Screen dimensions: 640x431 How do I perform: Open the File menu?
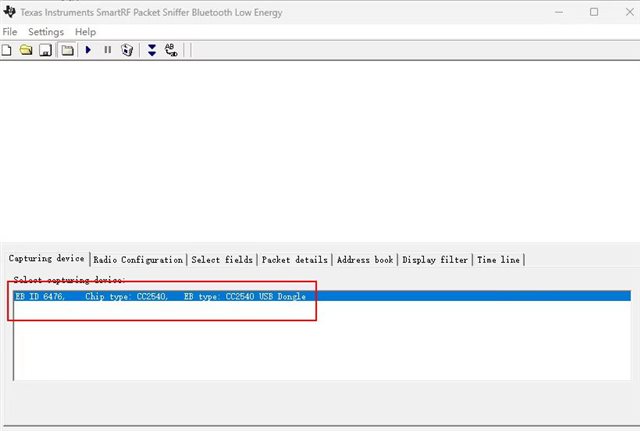[x=10, y=32]
